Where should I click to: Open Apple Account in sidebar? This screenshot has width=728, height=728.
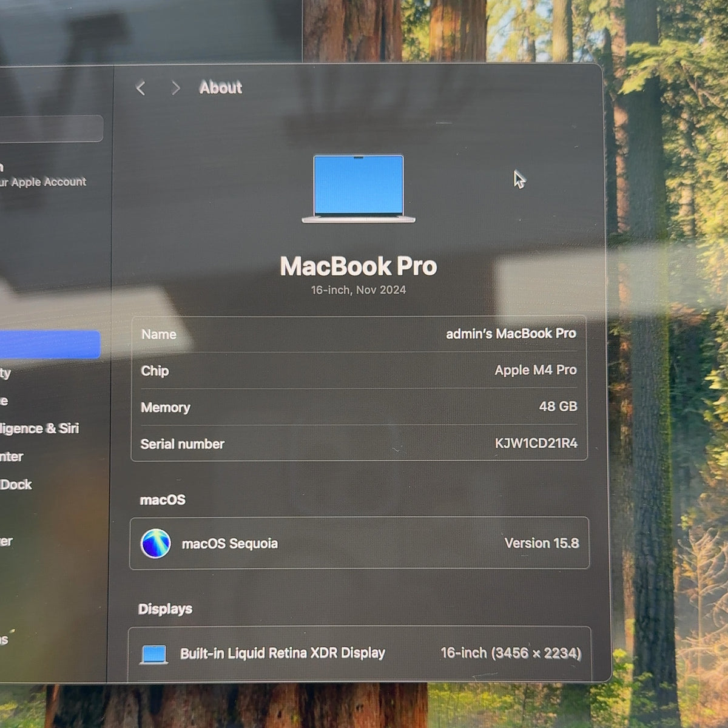tap(44, 175)
